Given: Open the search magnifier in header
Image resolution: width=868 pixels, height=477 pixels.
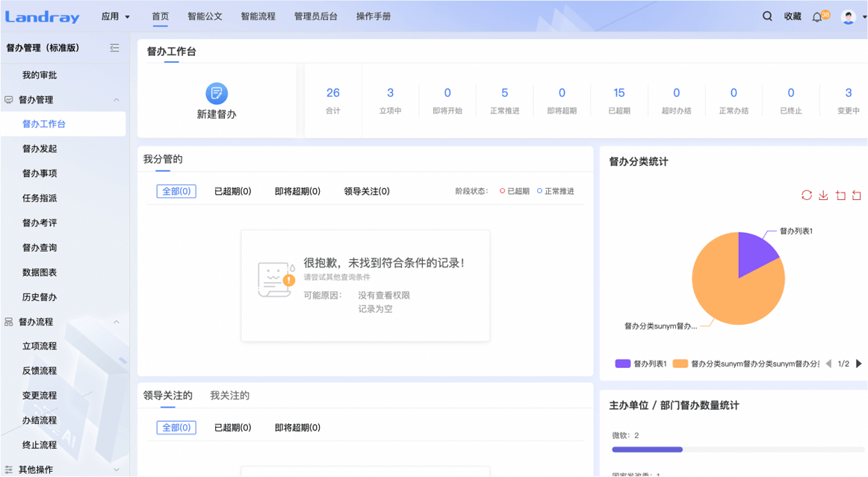Looking at the screenshot, I should [767, 16].
